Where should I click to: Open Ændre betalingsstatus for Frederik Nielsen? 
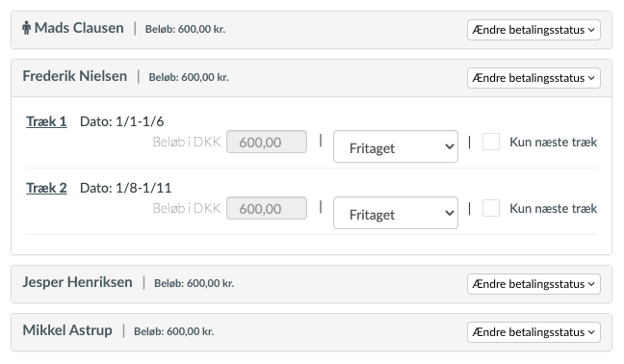[533, 78]
